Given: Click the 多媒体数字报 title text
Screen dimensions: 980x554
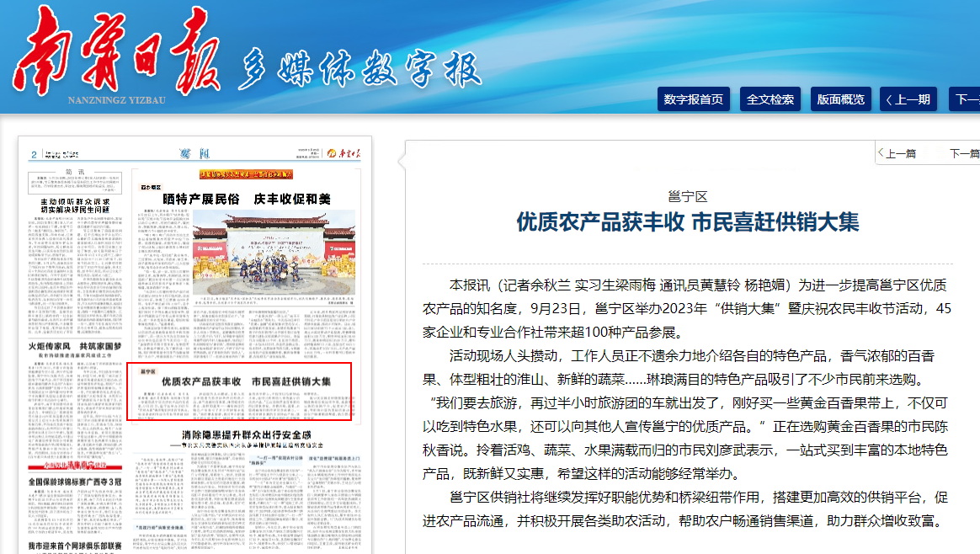Looking at the screenshot, I should pyautogui.click(x=360, y=67).
